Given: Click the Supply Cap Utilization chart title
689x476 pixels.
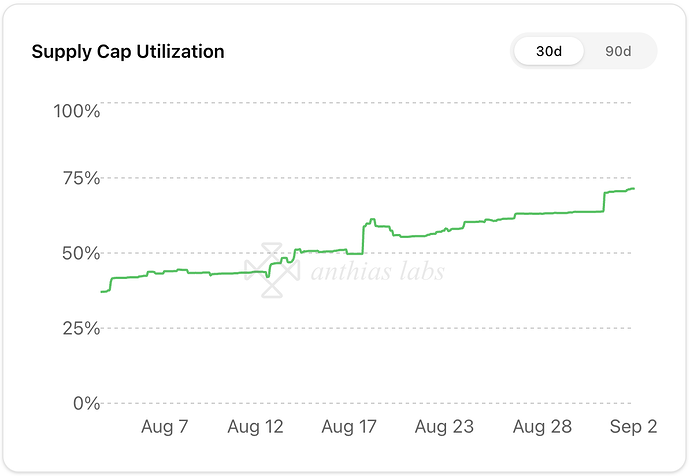Looking at the screenshot, I should (128, 51).
